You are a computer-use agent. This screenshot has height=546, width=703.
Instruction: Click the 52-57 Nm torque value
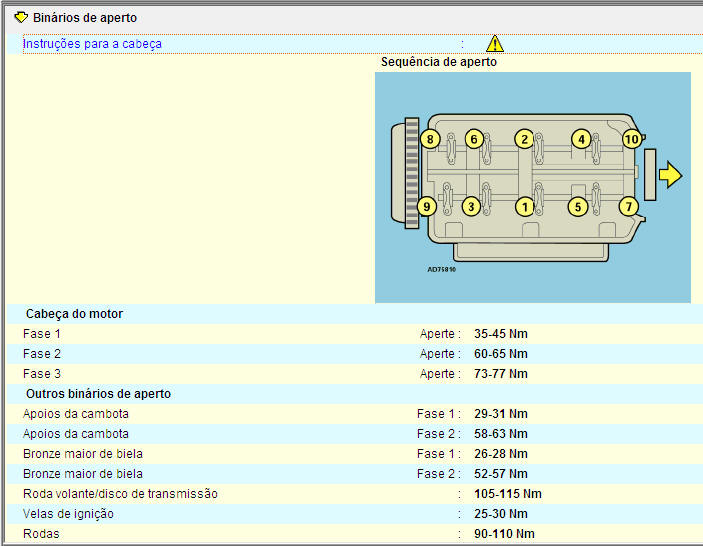(501, 474)
